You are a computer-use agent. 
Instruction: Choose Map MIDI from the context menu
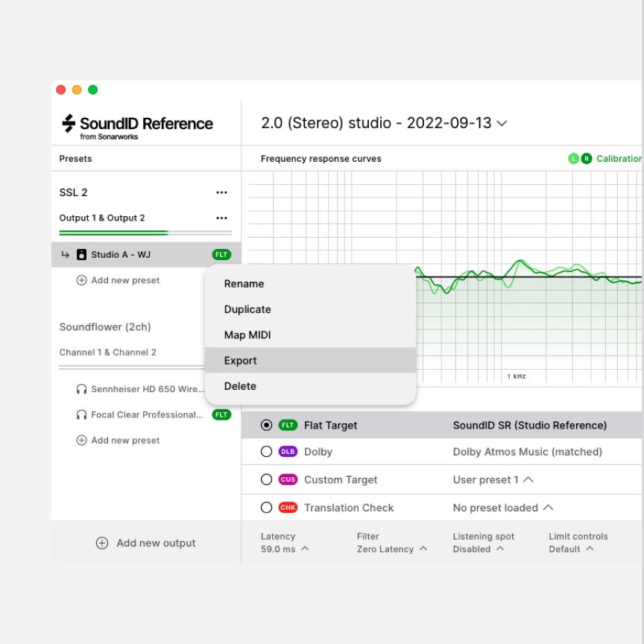click(311, 335)
